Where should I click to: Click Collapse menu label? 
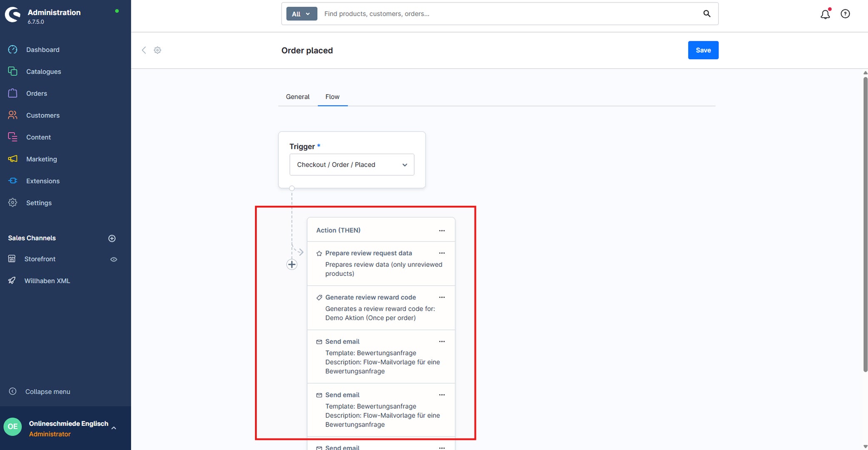tap(48, 392)
